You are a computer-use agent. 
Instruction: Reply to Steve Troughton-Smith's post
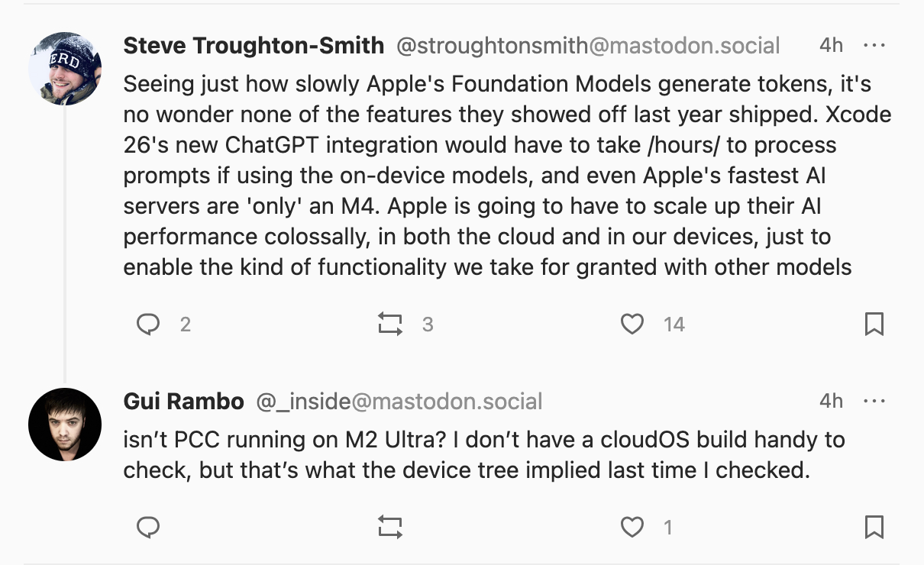pos(148,325)
